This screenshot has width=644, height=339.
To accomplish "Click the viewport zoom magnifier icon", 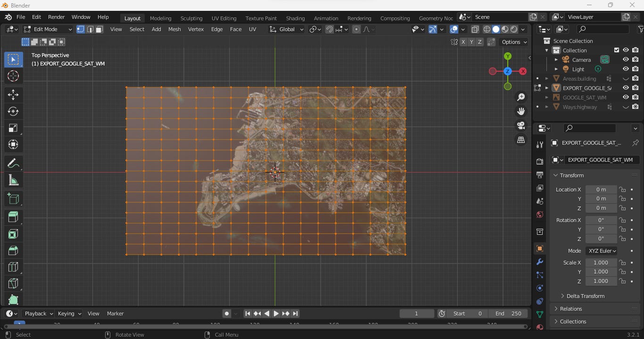I will pyautogui.click(x=520, y=97).
